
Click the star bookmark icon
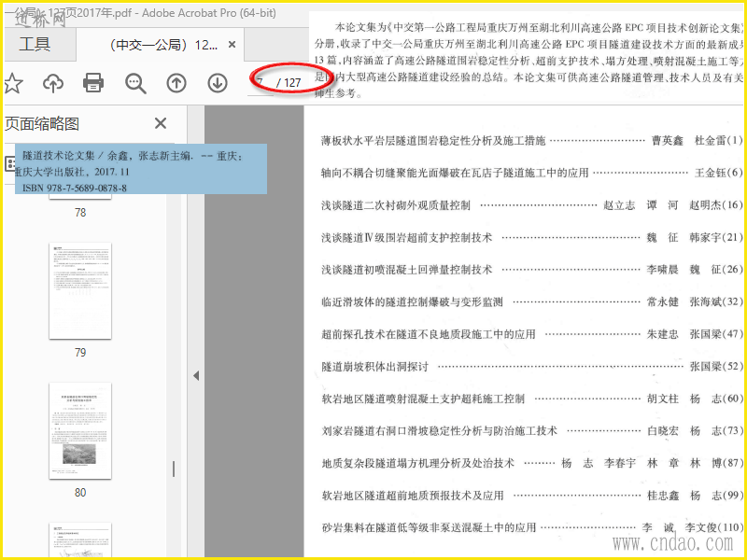tap(13, 83)
